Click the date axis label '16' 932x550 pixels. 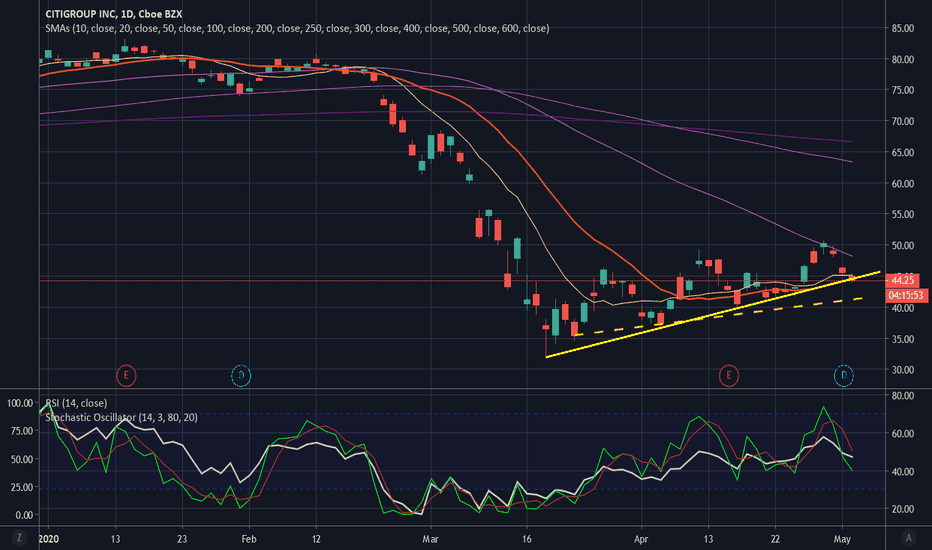coord(527,539)
